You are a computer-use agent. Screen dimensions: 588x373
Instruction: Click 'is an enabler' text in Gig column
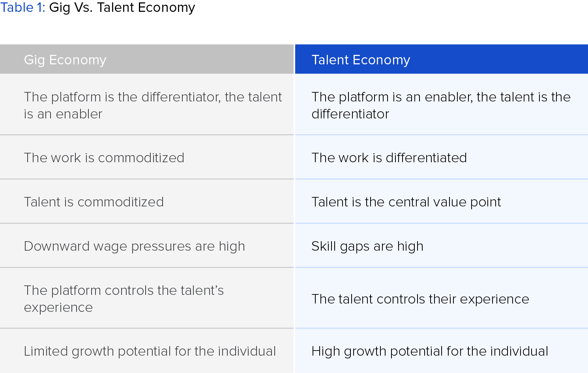click(x=63, y=114)
